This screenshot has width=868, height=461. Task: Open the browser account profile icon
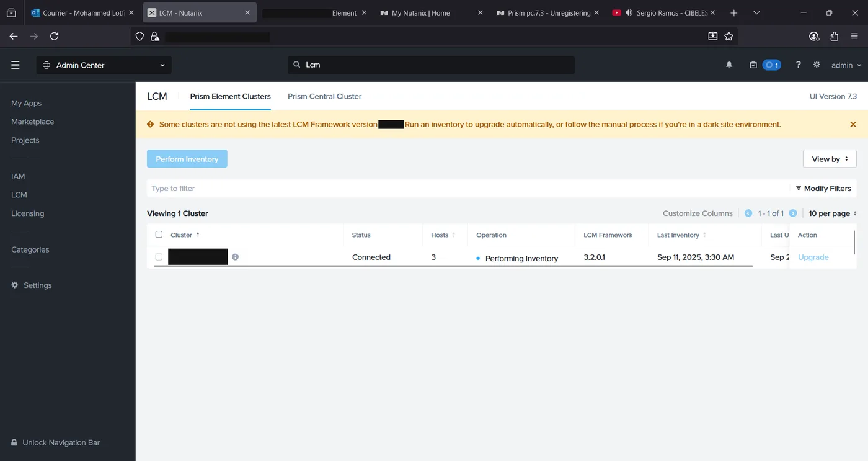tap(814, 37)
